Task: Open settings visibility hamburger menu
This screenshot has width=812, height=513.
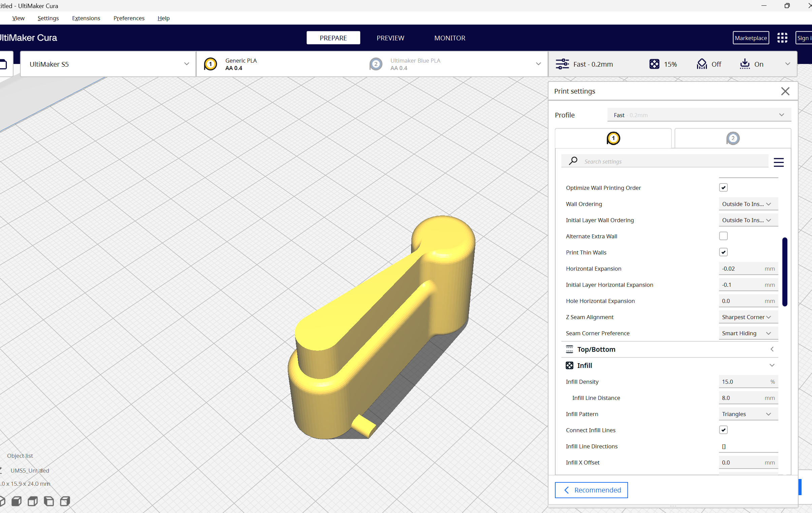Action: pos(779,162)
